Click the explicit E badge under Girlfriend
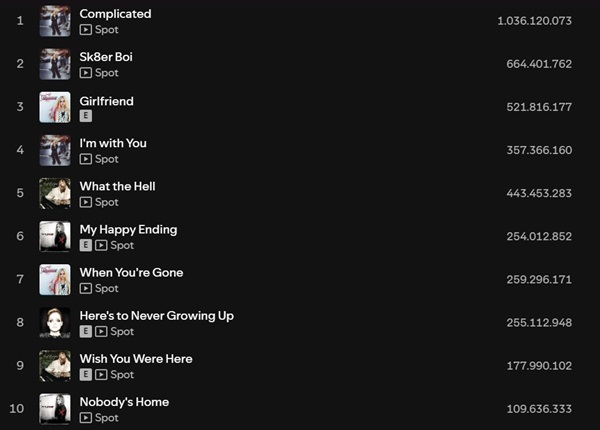Screen dimensions: 600x430 (86, 116)
